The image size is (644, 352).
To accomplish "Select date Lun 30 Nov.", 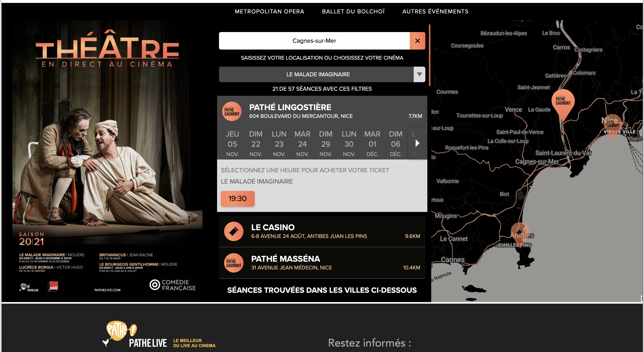I will click(349, 144).
